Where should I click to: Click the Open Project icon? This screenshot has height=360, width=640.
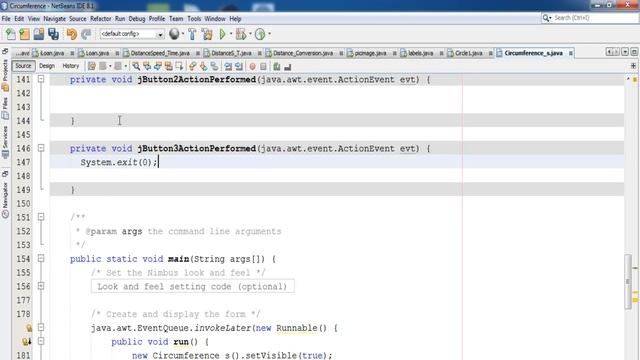click(x=39, y=34)
